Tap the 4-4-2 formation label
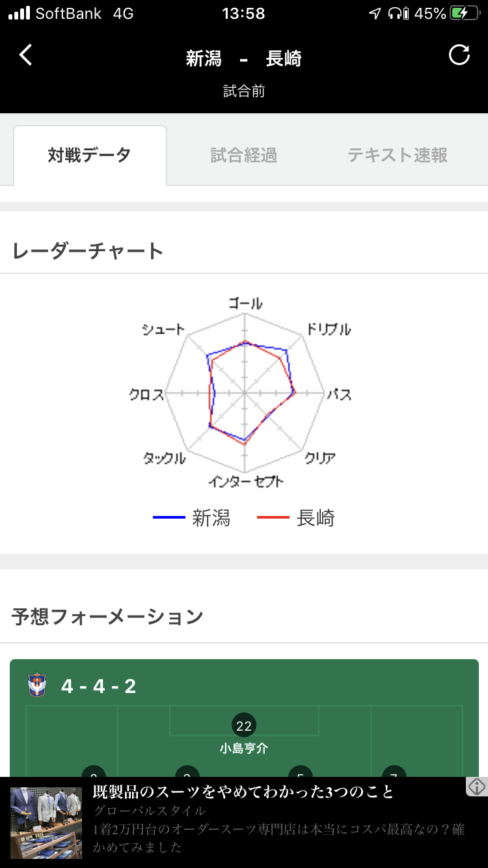 pos(99,686)
